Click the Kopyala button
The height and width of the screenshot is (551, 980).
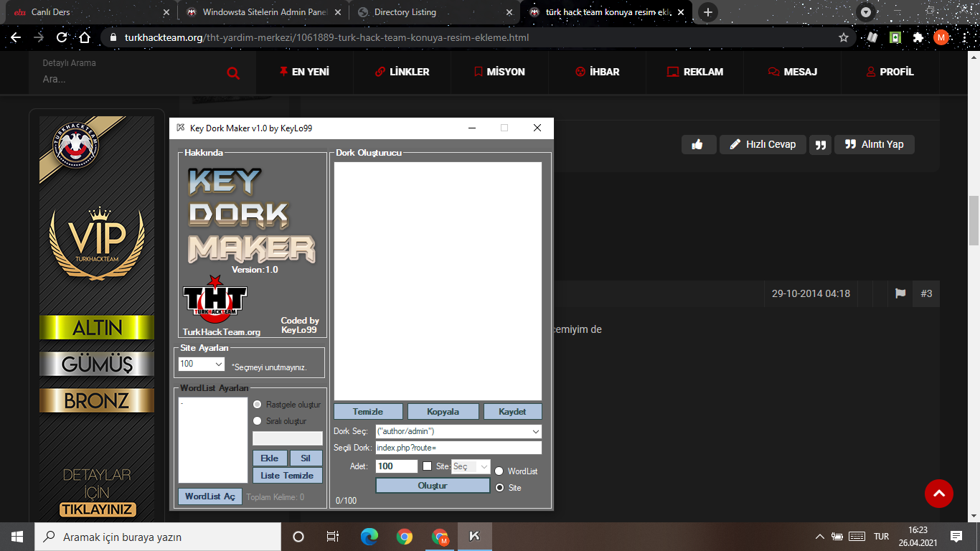[443, 412]
